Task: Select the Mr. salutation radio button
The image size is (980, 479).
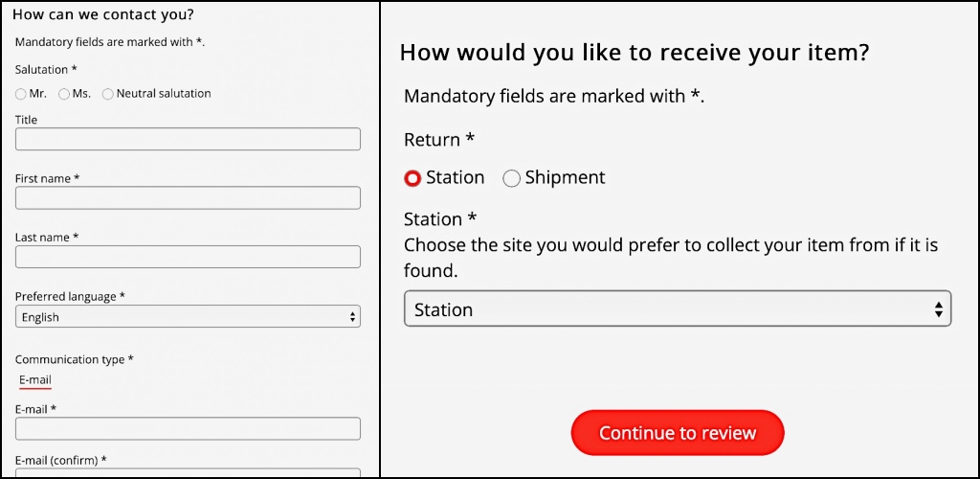Action: tap(21, 94)
